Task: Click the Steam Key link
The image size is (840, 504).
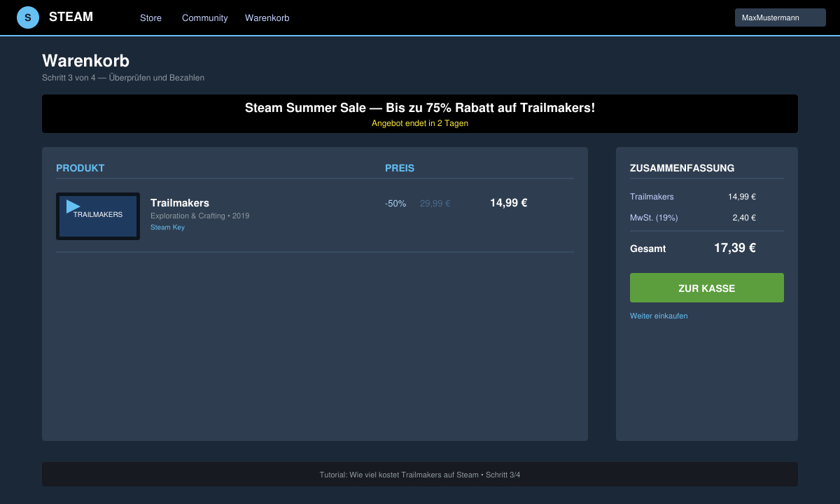Action: coord(167,227)
